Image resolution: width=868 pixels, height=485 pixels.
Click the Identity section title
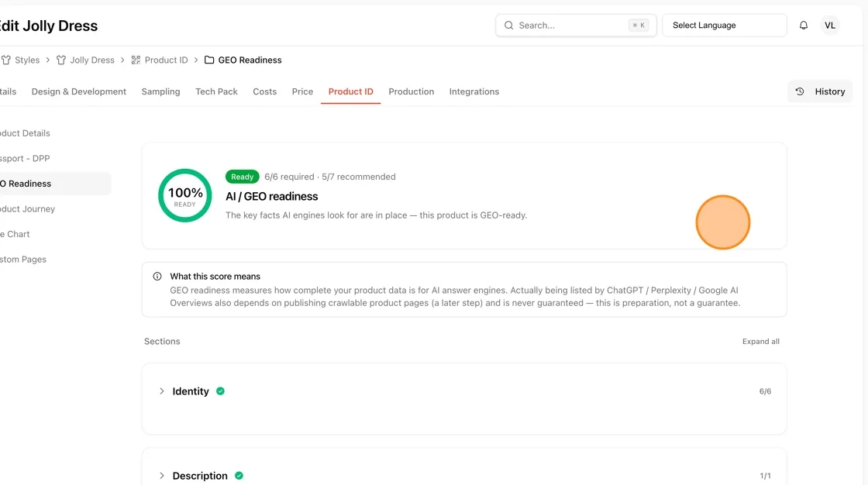click(191, 391)
